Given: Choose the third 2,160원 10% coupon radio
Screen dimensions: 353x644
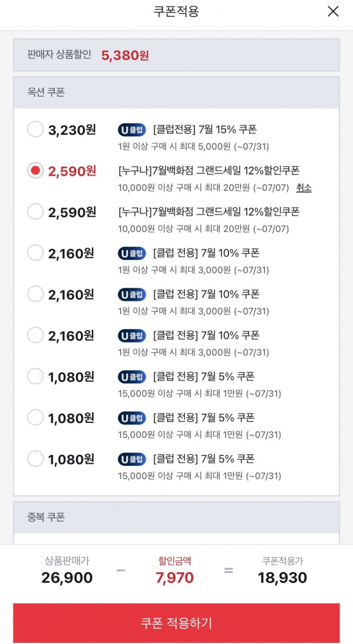Looking at the screenshot, I should [x=36, y=335].
